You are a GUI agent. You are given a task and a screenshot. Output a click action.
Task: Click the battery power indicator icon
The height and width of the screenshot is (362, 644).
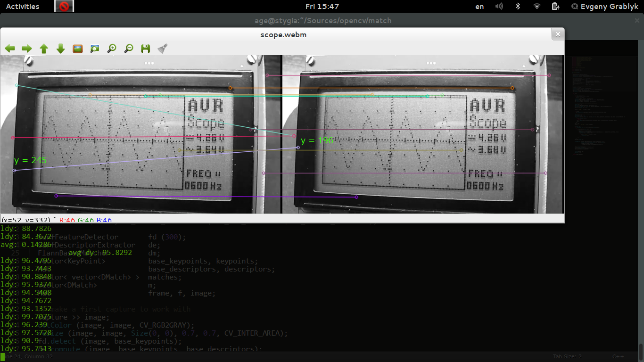point(555,6)
